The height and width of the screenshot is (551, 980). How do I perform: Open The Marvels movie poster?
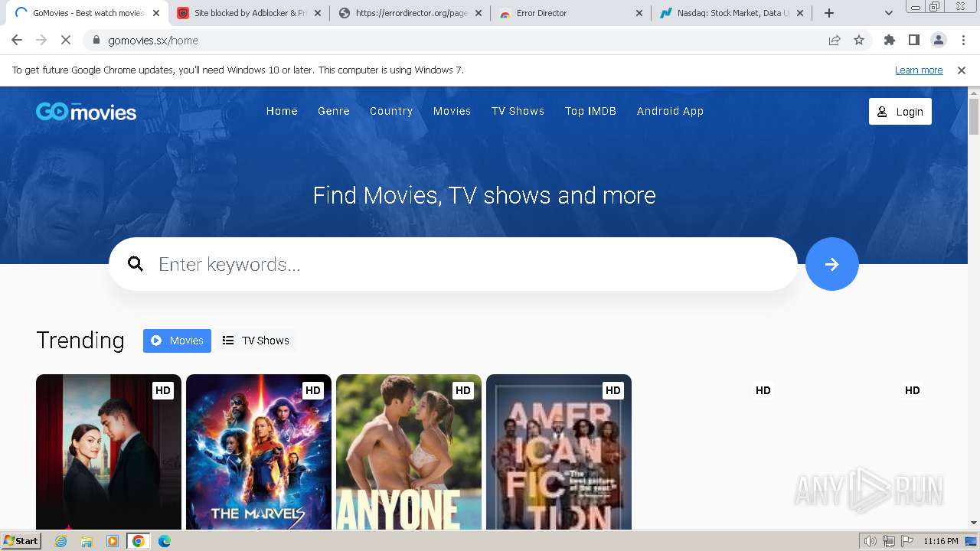point(259,452)
